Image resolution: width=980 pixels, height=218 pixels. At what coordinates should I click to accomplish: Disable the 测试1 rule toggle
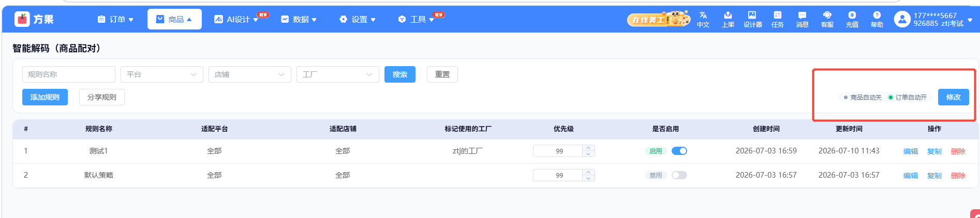tap(679, 151)
